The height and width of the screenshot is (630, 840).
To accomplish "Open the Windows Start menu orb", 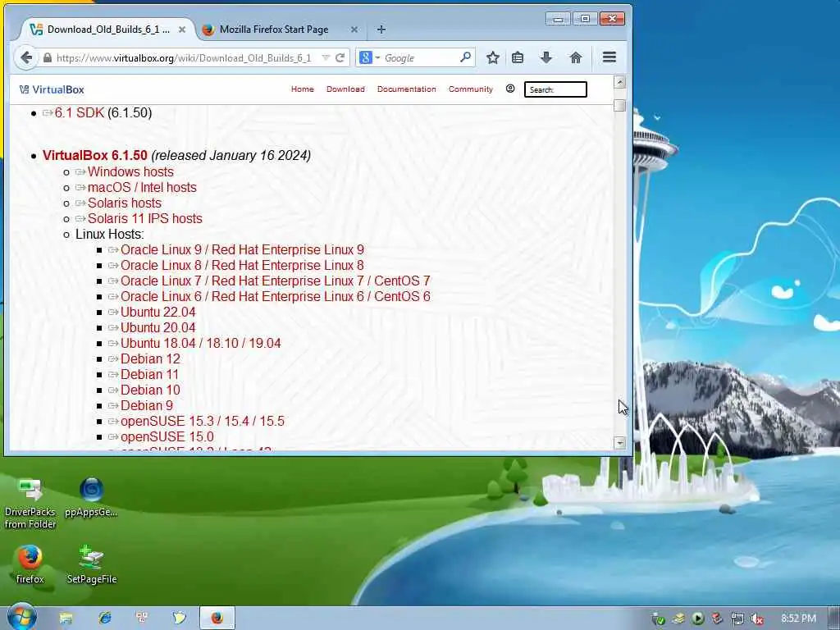I will [x=22, y=618].
